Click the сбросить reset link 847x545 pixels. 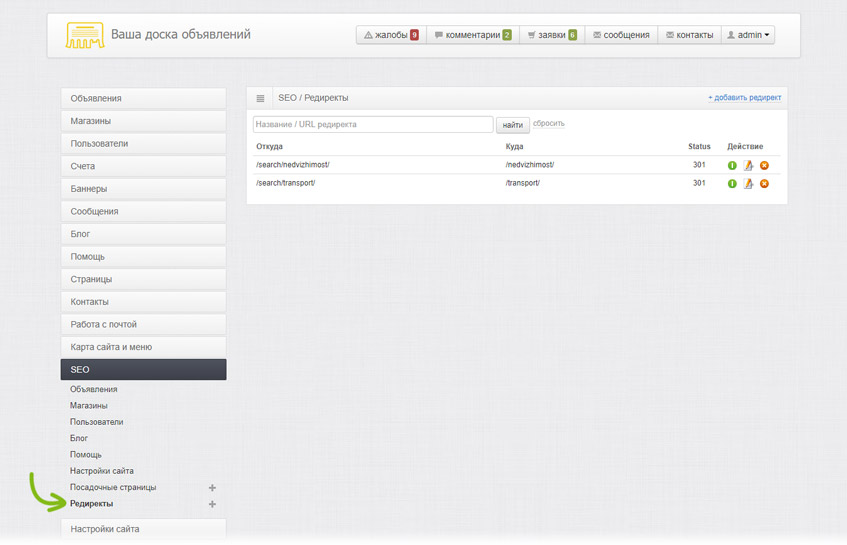coord(549,124)
